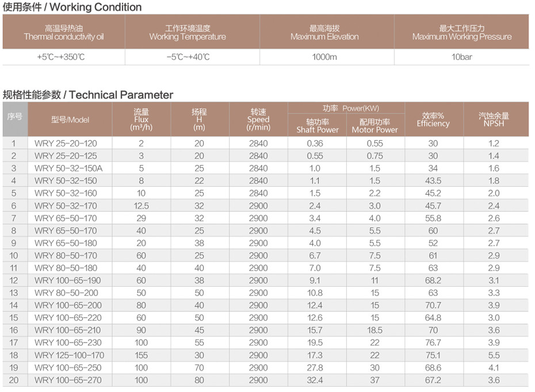Click the Working Condition section heading
The image size is (535, 392).
72,7
